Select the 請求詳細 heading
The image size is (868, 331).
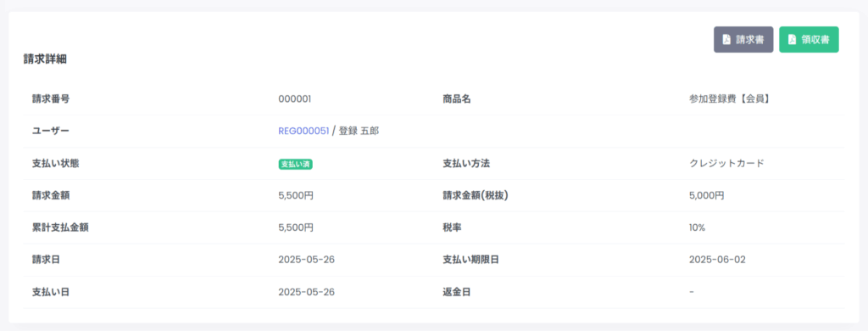[45, 59]
